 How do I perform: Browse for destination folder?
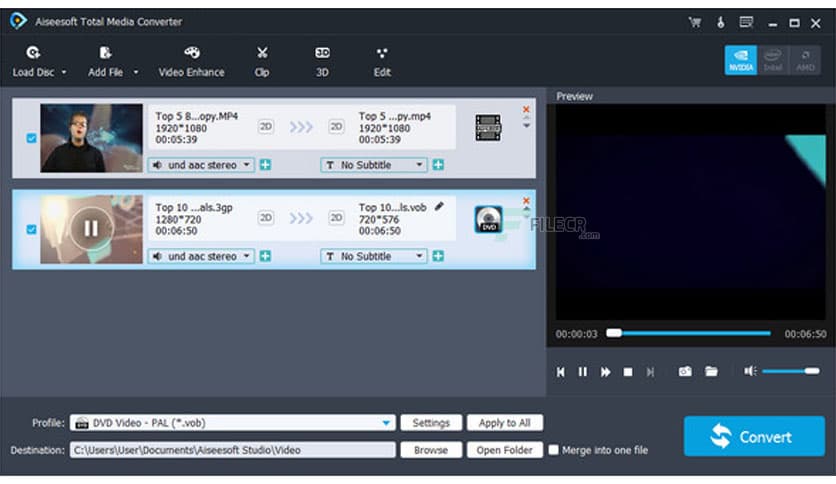pyautogui.click(x=431, y=450)
